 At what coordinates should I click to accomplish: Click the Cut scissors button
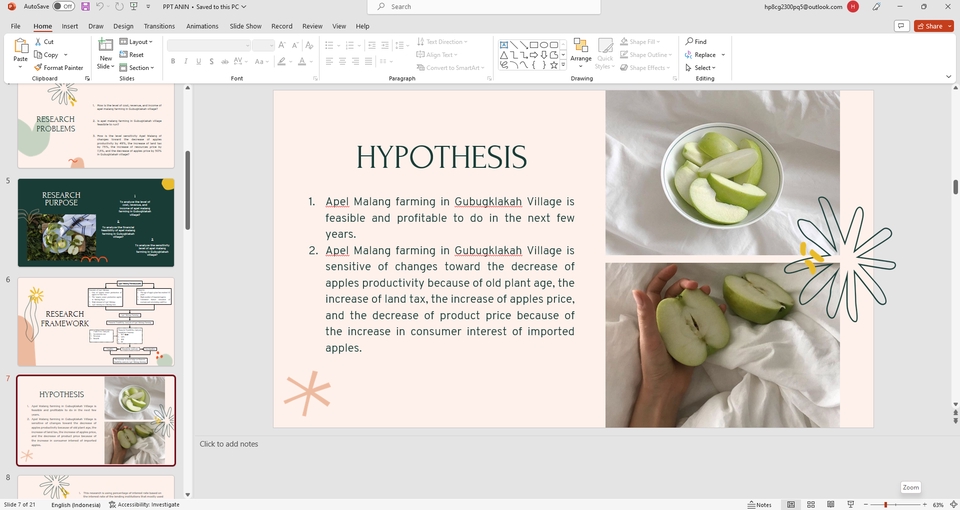click(x=44, y=42)
